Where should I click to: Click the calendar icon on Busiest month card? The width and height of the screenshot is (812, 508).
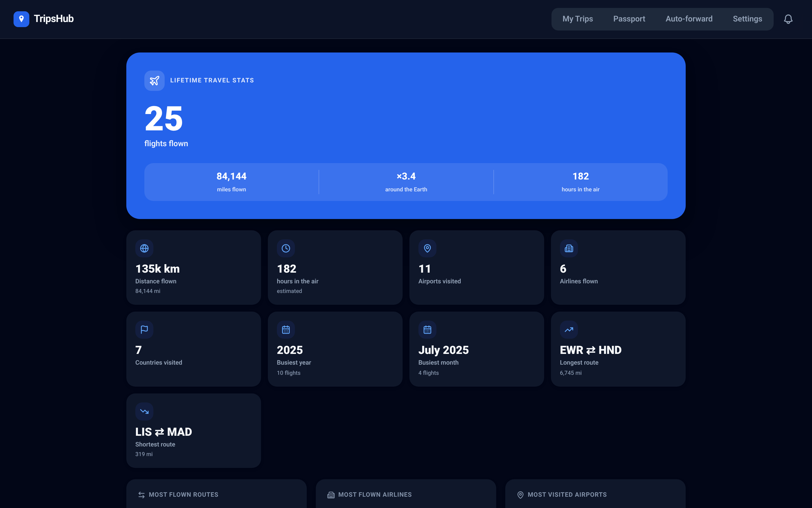[427, 330]
